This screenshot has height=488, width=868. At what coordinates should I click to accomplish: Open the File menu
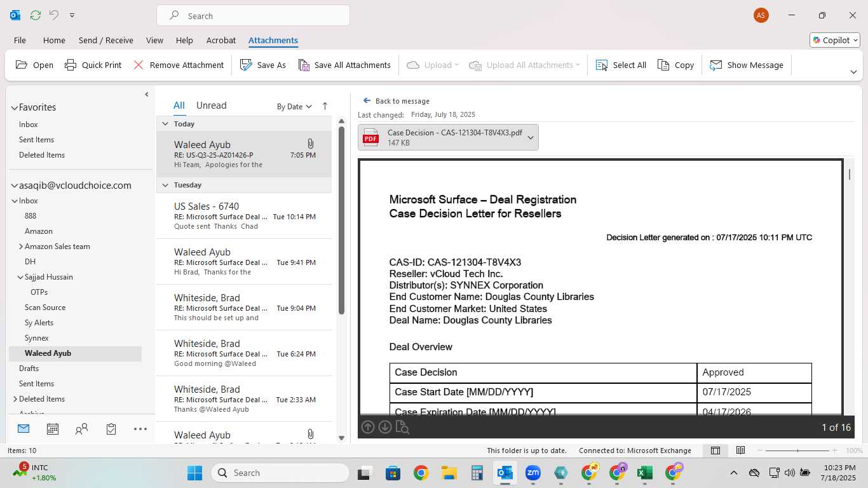[x=20, y=40]
